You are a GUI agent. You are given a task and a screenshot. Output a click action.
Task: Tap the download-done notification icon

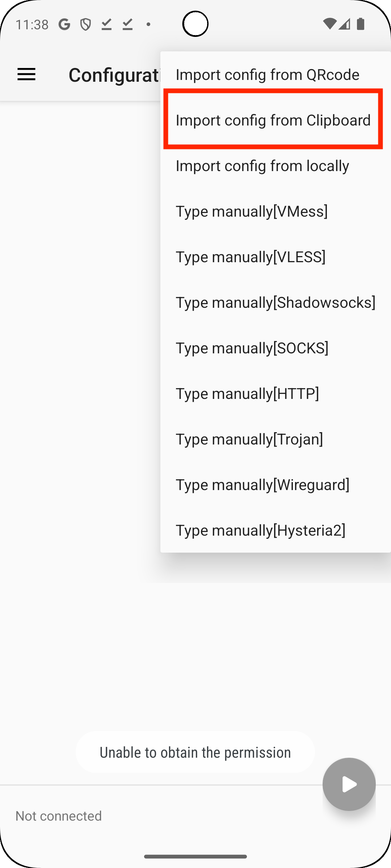pyautogui.click(x=106, y=25)
